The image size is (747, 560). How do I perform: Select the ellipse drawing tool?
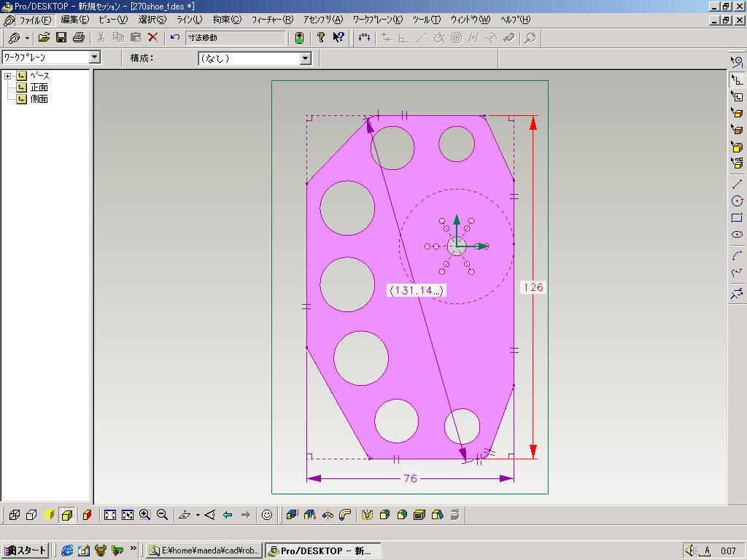pyautogui.click(x=737, y=235)
